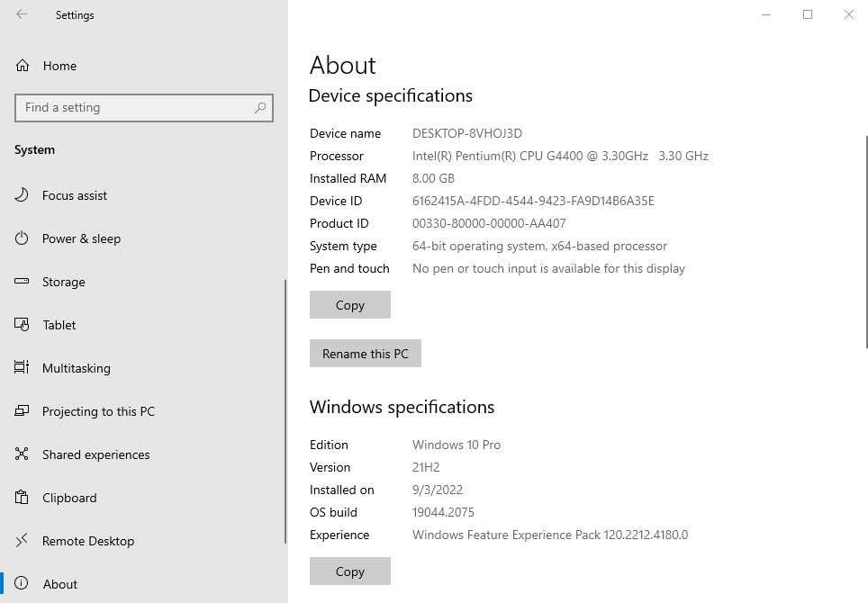Select the About info icon
This screenshot has height=603, width=868.
(x=22, y=583)
